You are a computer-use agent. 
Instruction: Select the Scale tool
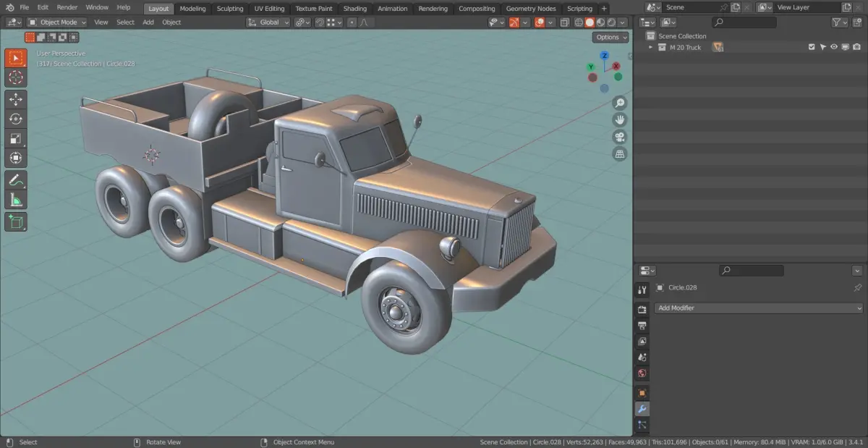point(16,138)
